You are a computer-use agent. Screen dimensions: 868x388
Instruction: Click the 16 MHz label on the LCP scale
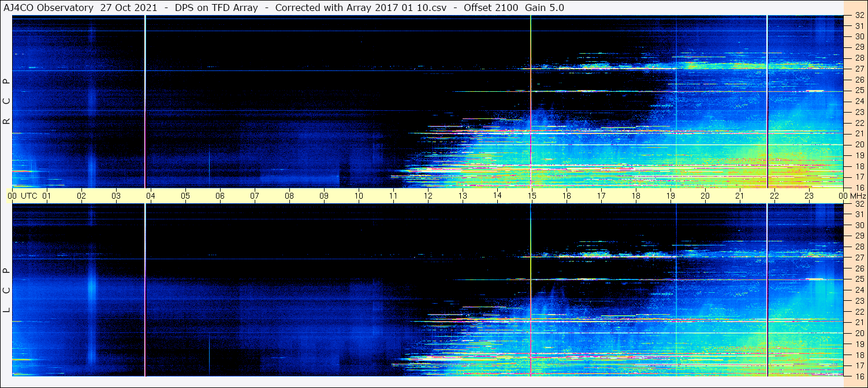coord(859,376)
